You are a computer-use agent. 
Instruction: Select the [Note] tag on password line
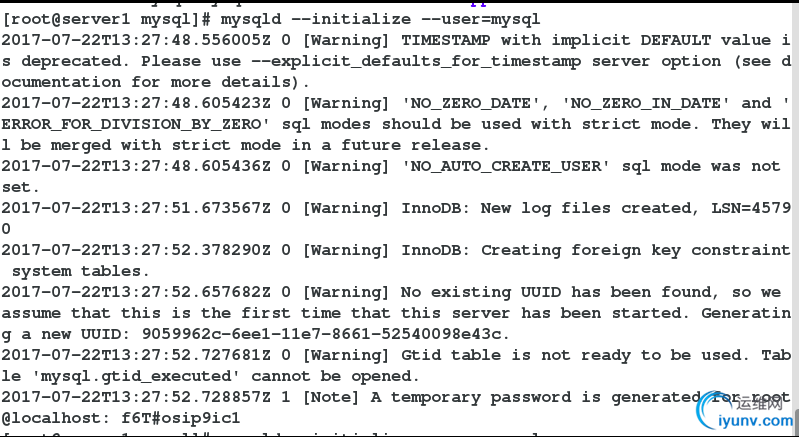pos(332,397)
